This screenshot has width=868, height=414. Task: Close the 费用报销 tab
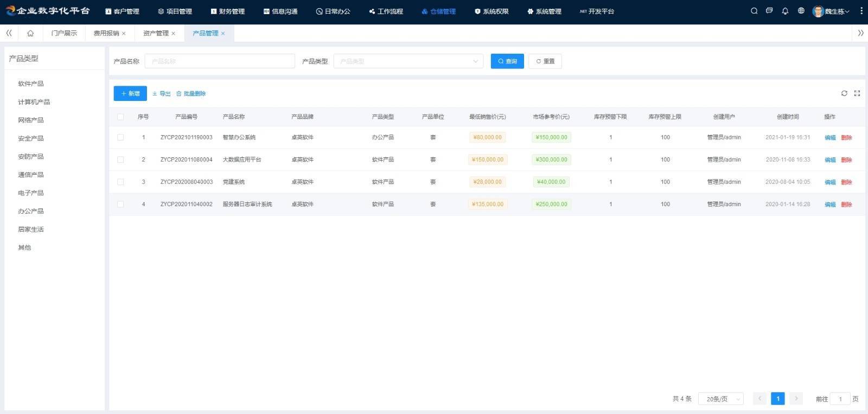[x=124, y=34]
